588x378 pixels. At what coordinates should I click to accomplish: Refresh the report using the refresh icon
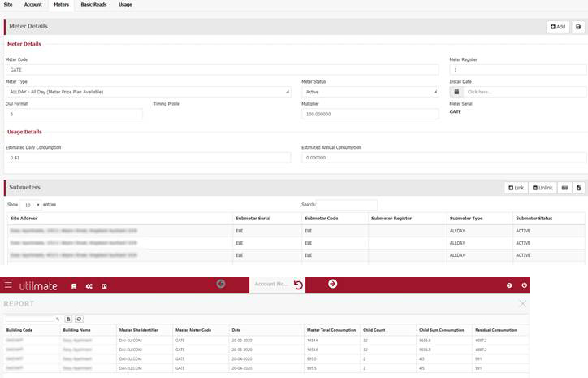click(80, 319)
